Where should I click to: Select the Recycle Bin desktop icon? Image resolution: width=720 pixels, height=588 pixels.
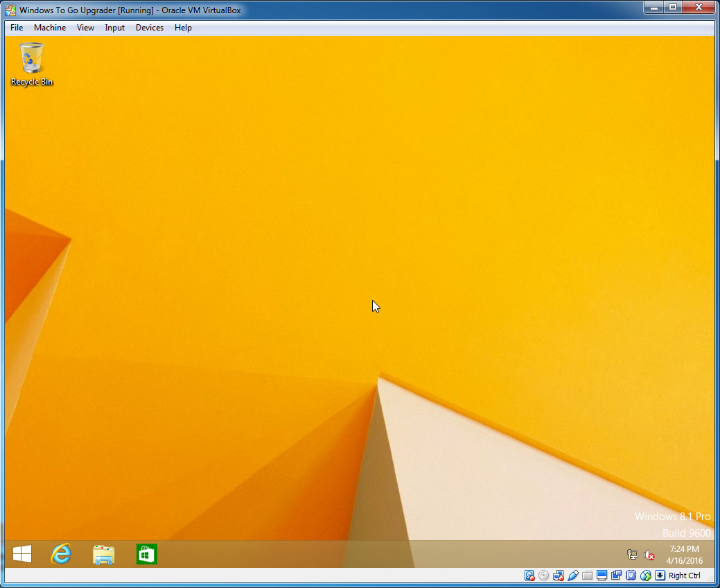32,64
